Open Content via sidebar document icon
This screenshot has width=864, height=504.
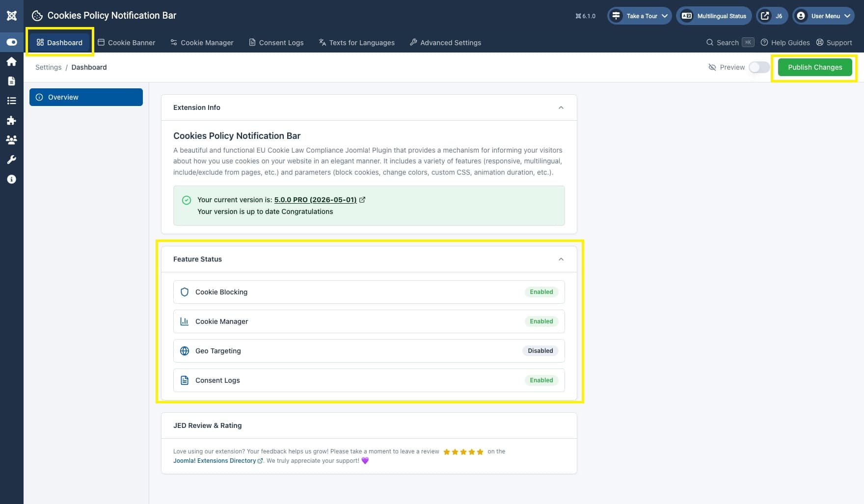[x=12, y=81]
